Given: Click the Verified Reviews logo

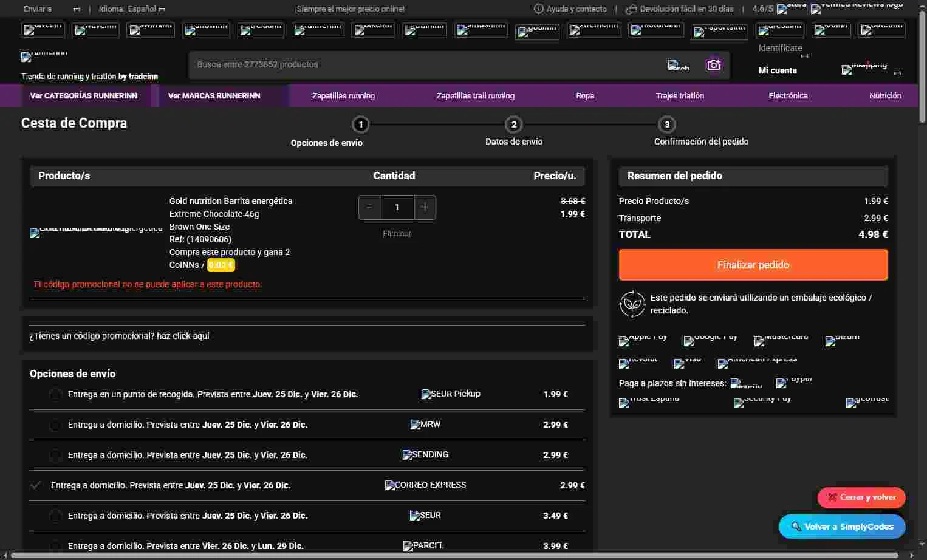Looking at the screenshot, I should [x=857, y=9].
